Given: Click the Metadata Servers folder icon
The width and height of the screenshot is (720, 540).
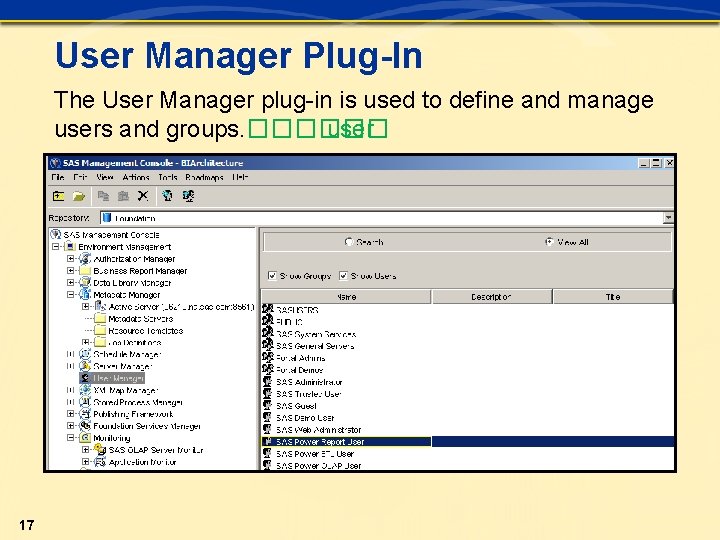Looking at the screenshot, I should (100, 319).
